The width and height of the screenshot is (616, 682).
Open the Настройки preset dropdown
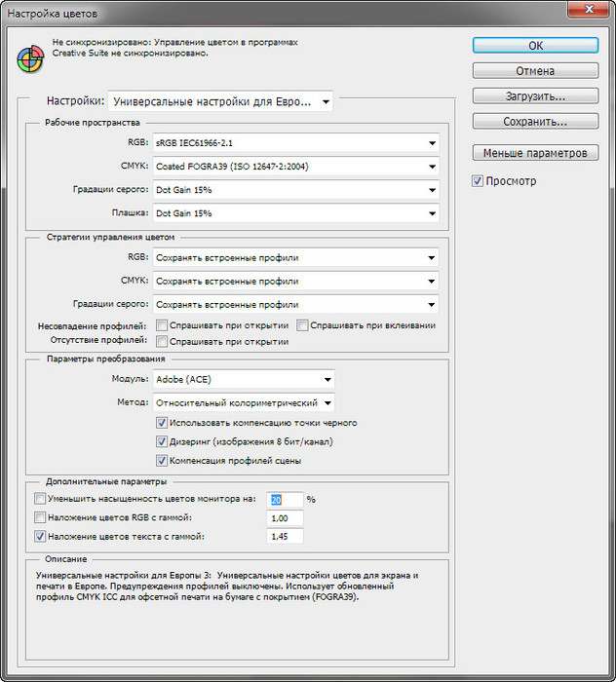pos(220,101)
